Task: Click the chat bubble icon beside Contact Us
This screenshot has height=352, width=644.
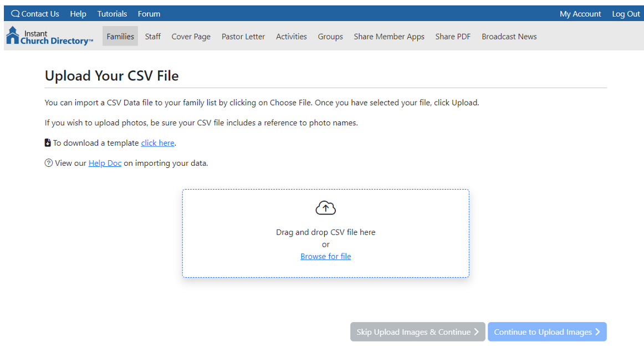Action: point(15,13)
